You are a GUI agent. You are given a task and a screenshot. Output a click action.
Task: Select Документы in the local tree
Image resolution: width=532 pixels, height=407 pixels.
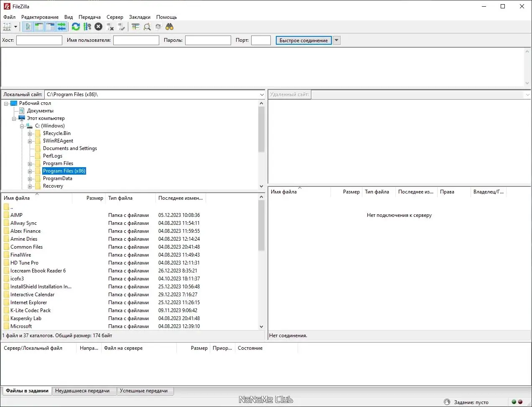pos(40,111)
